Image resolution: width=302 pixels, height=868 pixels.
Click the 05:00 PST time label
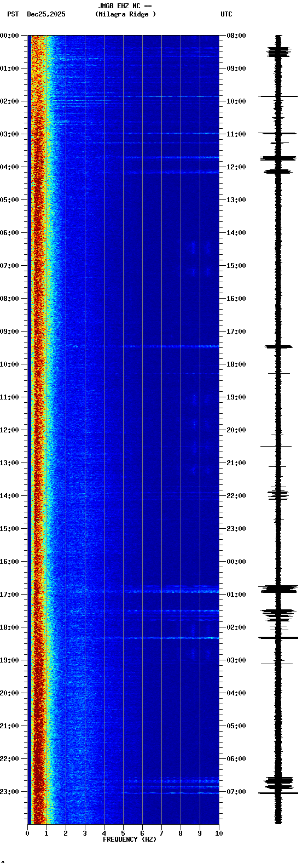coord(10,200)
